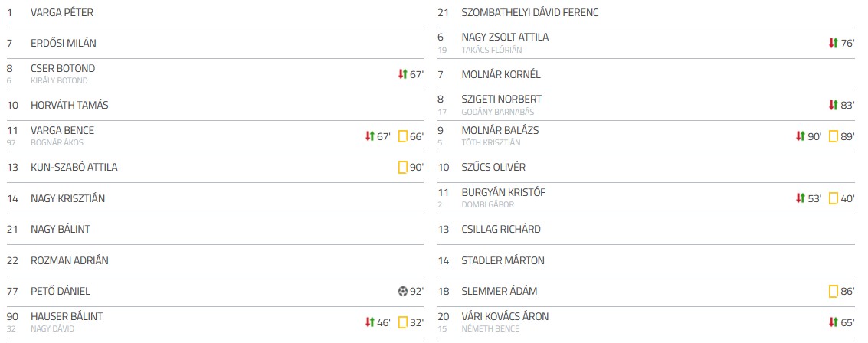Click Burgyán Kristóf's substitution arrows icon

click(x=801, y=198)
